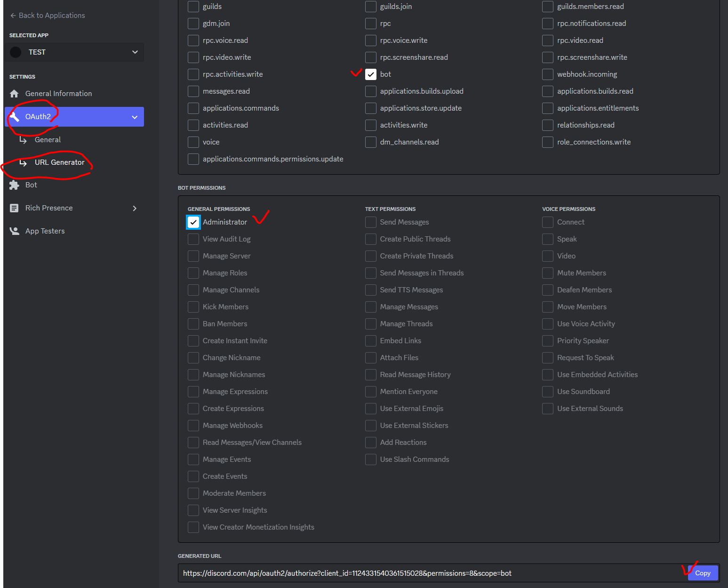Tick the guilds scope checkbox

[x=193, y=7]
